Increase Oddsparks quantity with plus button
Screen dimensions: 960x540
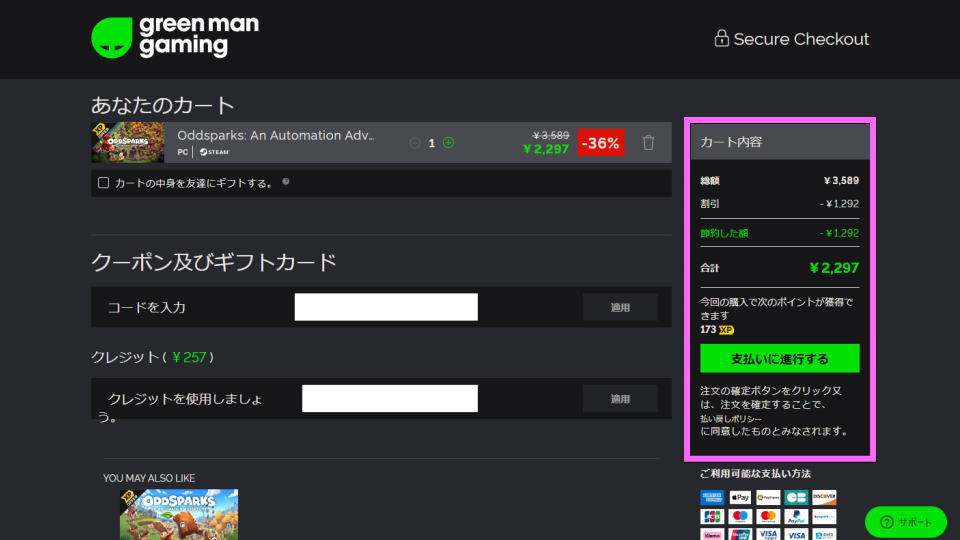448,143
